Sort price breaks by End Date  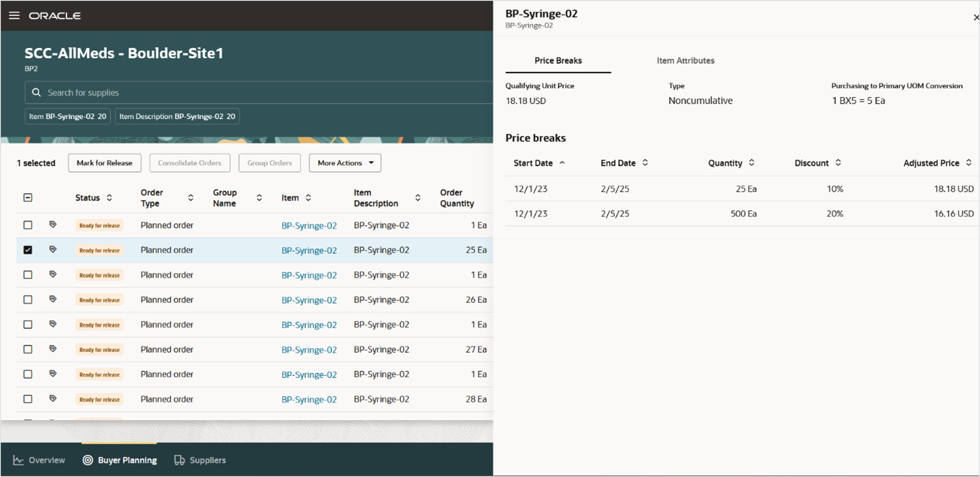[x=645, y=163]
